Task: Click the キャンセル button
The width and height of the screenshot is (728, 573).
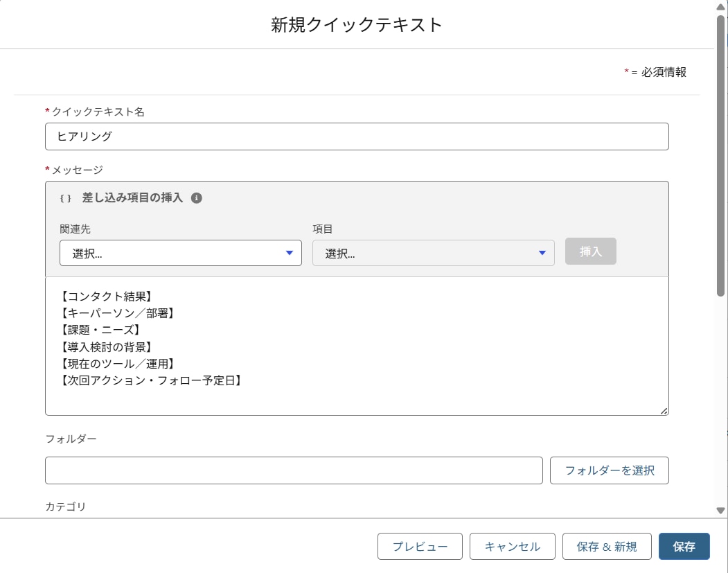Action: (513, 546)
